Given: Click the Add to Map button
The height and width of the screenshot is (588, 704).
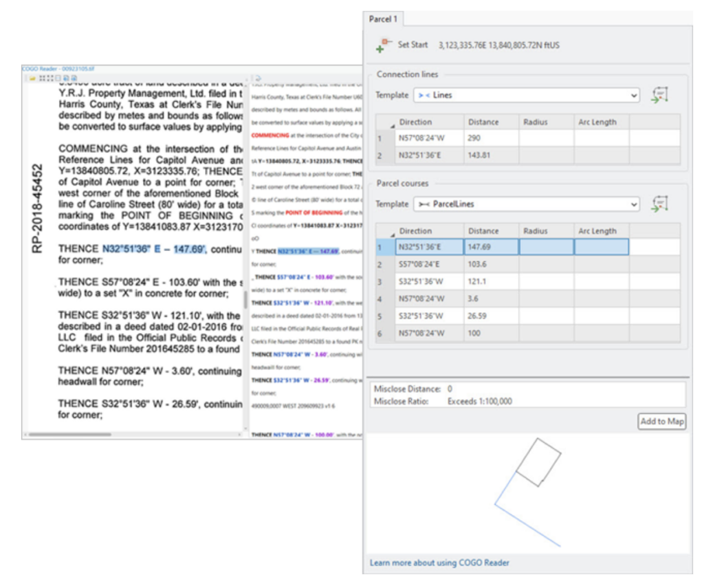Looking at the screenshot, I should click(x=662, y=422).
